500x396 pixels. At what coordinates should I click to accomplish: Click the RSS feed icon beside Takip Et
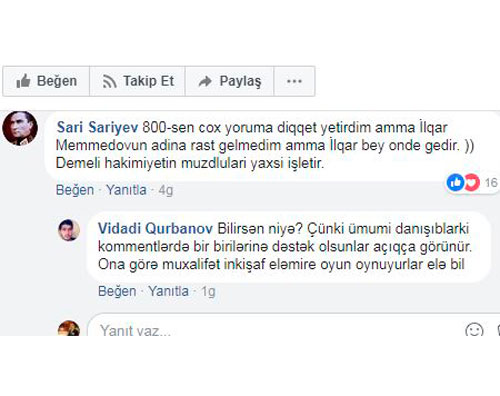click(109, 82)
